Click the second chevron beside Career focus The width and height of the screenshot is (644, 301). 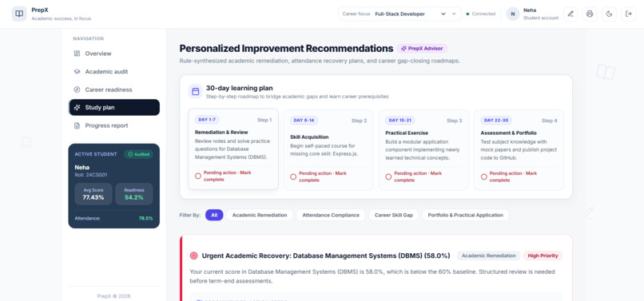coord(454,14)
